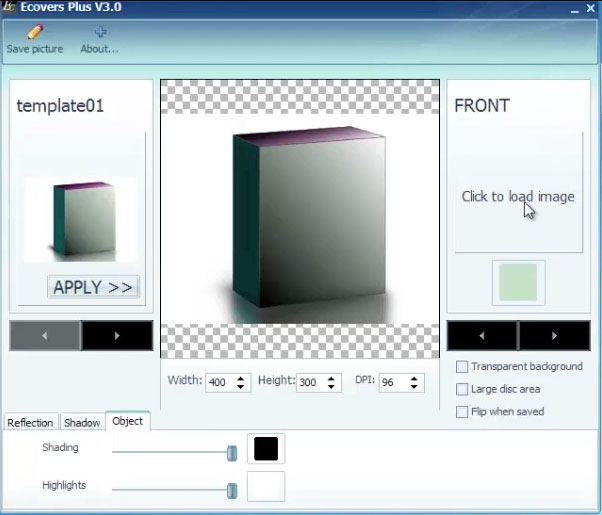Screen dimensions: 602x515
Task: Go to next template arrow
Action: pos(117,336)
